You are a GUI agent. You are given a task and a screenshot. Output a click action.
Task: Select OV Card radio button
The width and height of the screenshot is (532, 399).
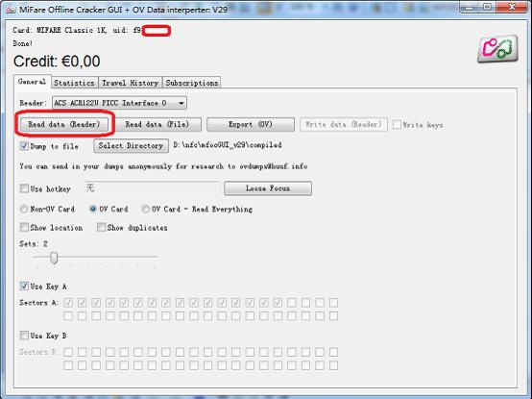coord(92,209)
